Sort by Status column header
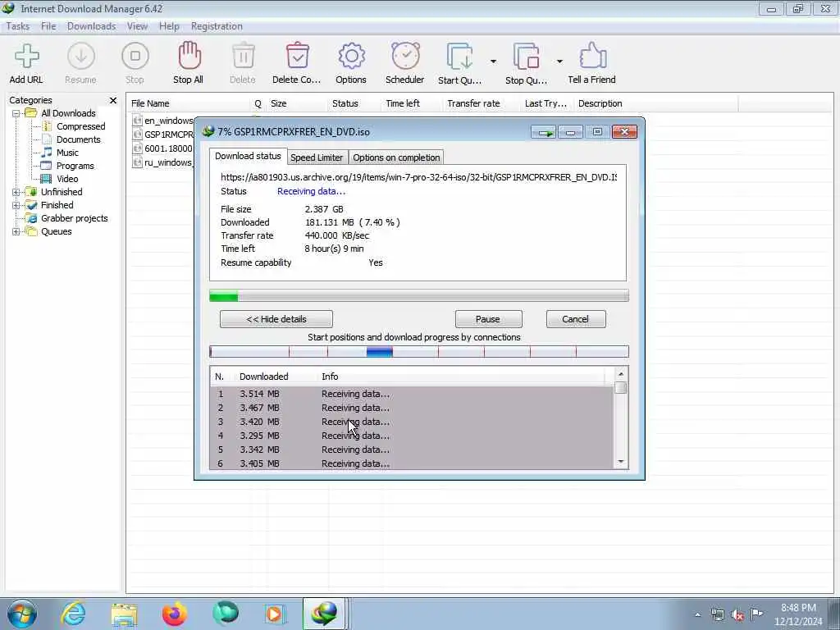 coord(354,103)
